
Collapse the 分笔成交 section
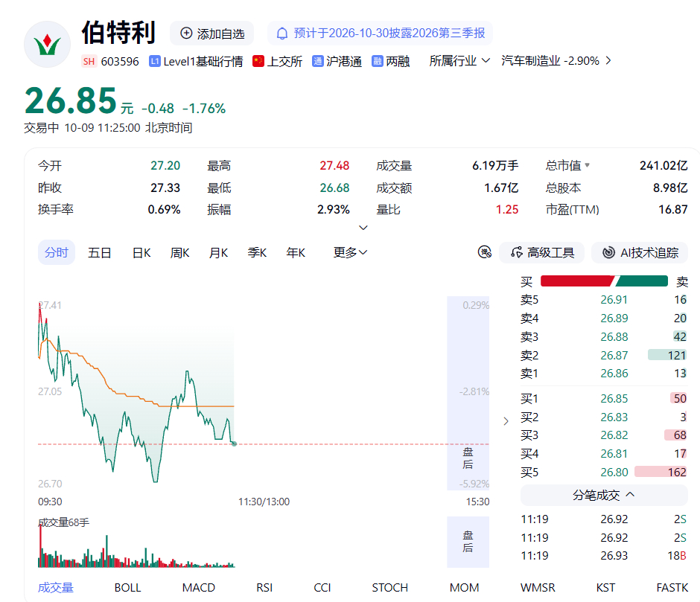604,495
